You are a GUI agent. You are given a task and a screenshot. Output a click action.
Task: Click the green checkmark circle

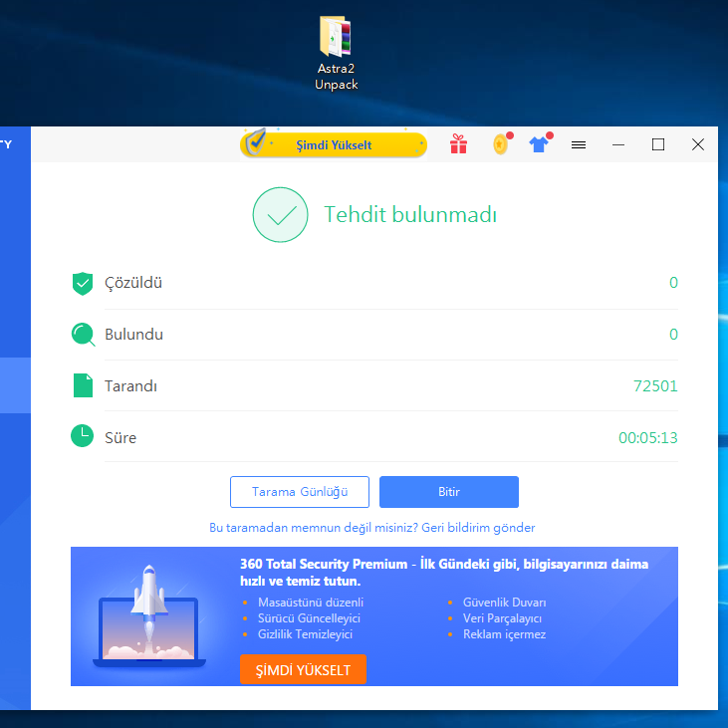280,215
